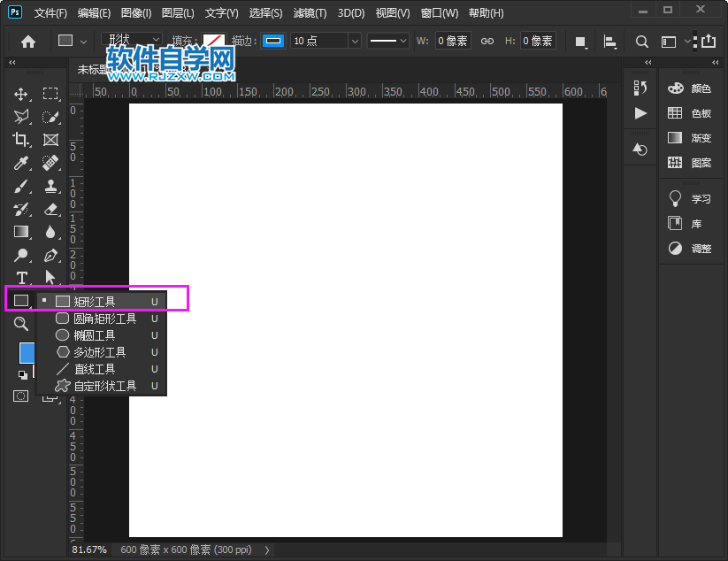The image size is (728, 561).
Task: Open the History panel icon
Action: 641,88
